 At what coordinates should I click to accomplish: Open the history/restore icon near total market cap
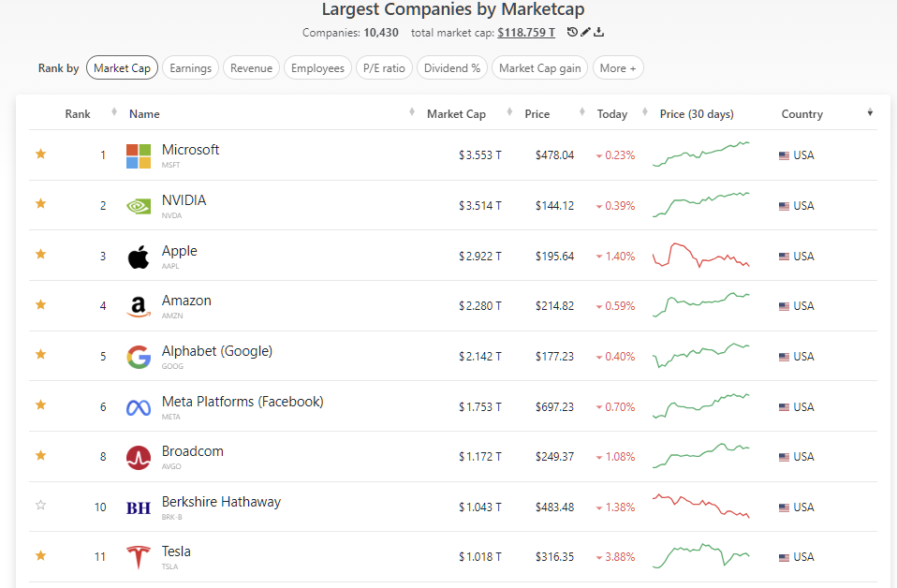(x=572, y=32)
